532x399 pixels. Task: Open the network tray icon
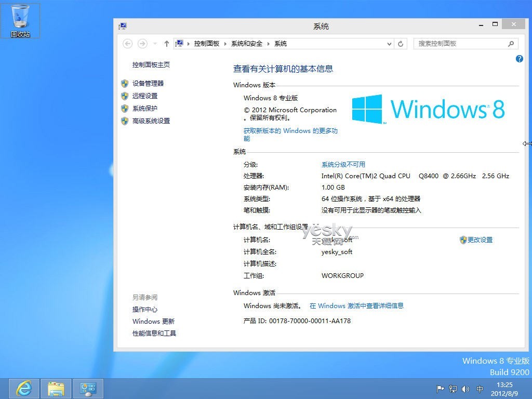[453, 389]
